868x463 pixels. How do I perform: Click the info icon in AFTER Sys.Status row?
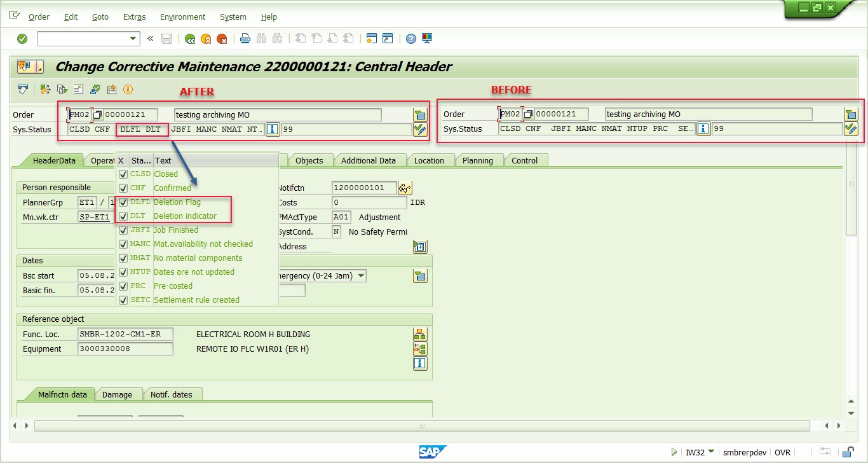[272, 129]
